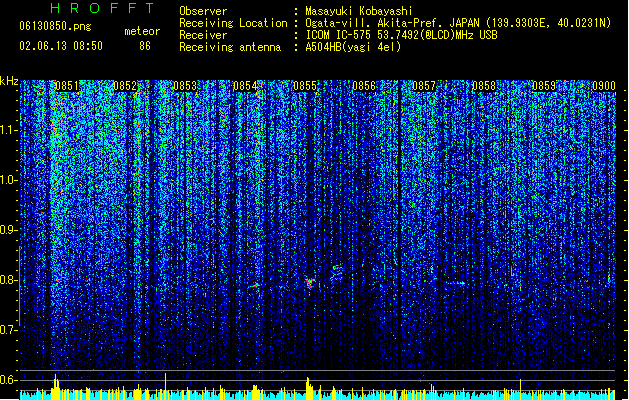Click the 0857 time marker
Viewport: 629px width, 400px height.
pos(424,86)
